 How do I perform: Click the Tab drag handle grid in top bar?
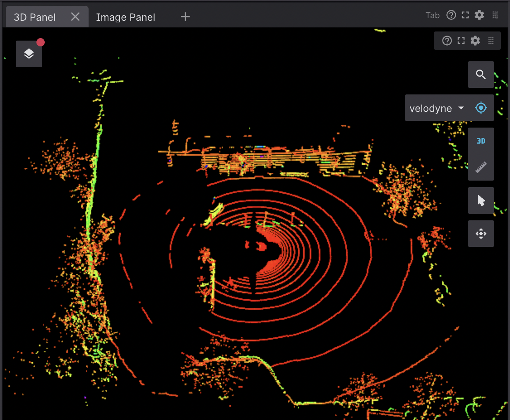click(495, 15)
